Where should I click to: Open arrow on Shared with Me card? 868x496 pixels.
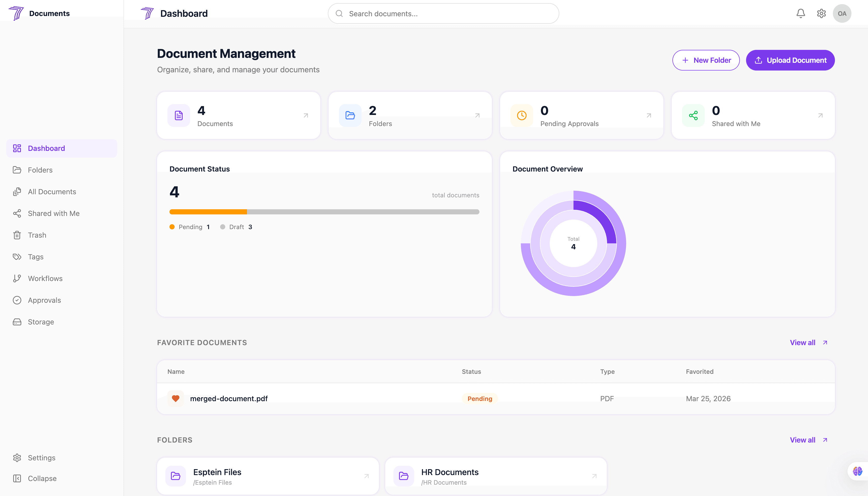(820, 115)
